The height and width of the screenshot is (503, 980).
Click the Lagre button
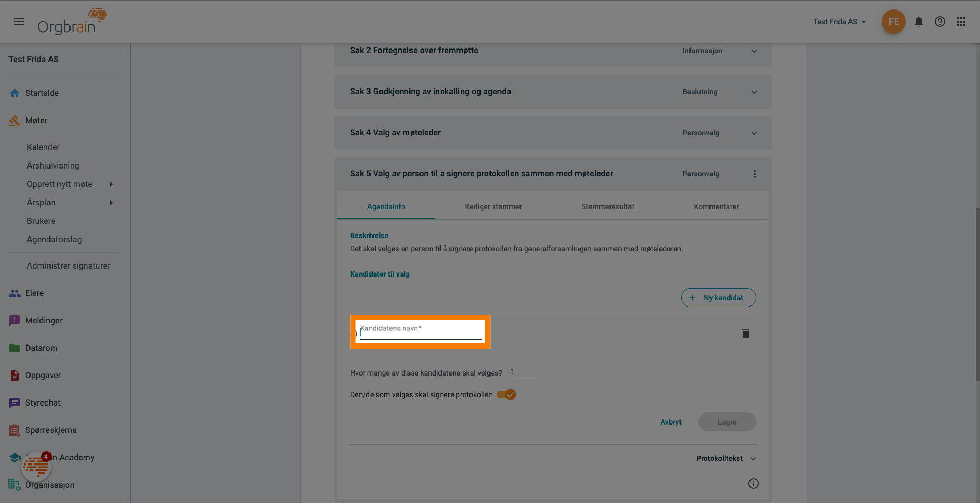click(x=727, y=422)
